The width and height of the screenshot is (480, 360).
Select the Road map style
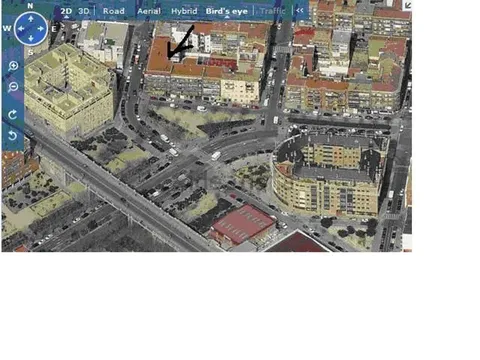pyautogui.click(x=114, y=11)
